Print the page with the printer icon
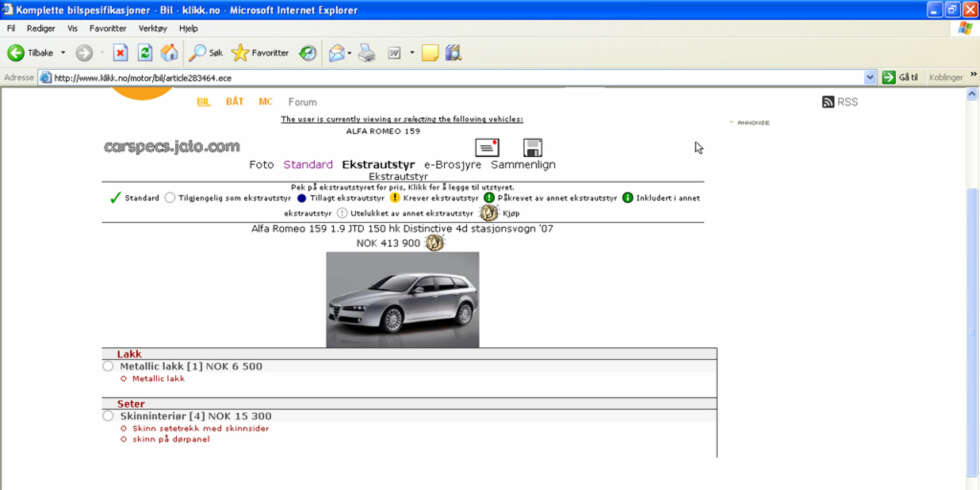 (367, 53)
